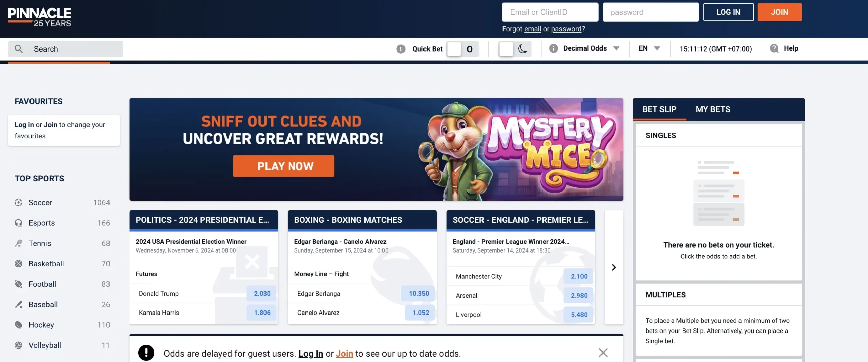The height and width of the screenshot is (362, 868).
Task: Dismiss the delayed odds notice
Action: [603, 353]
